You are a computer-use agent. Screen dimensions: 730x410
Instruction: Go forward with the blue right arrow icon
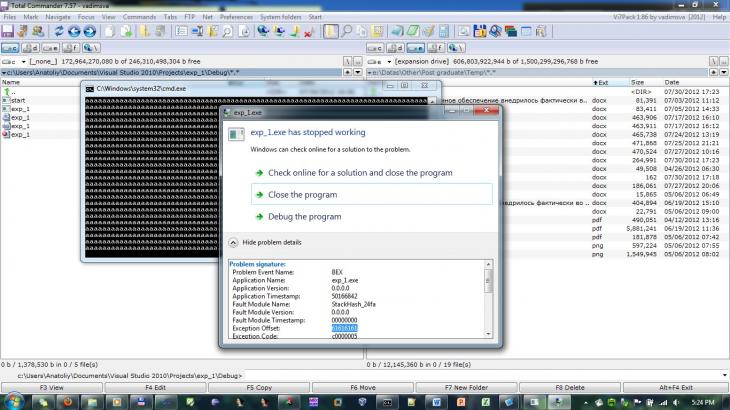pyautogui.click(x=90, y=31)
